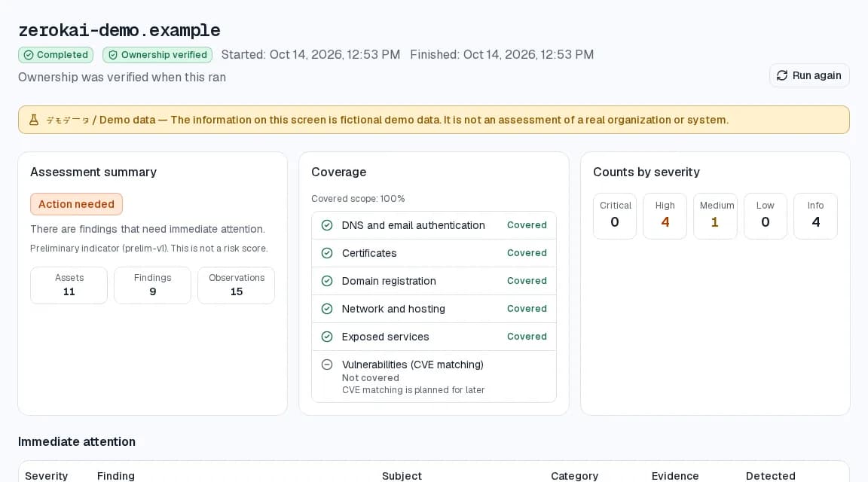Click DNS and email authentication row label
The height and width of the screenshot is (482, 868).
(x=413, y=225)
